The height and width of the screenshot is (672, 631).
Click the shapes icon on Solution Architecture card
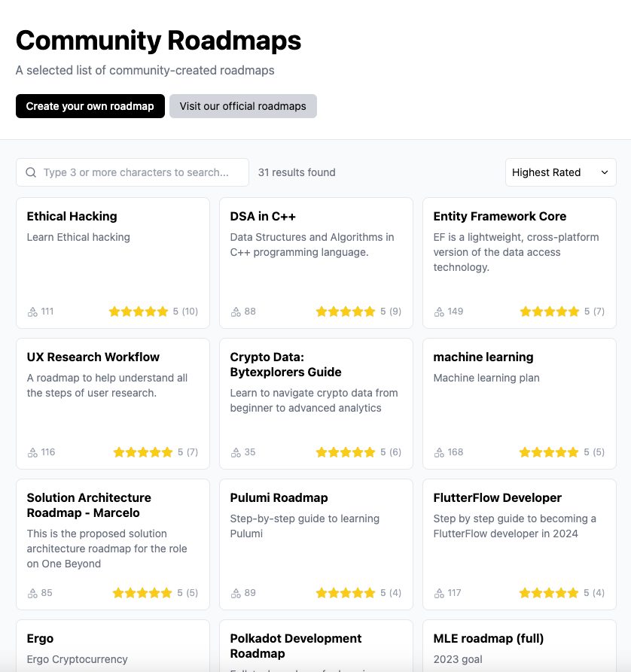click(32, 593)
